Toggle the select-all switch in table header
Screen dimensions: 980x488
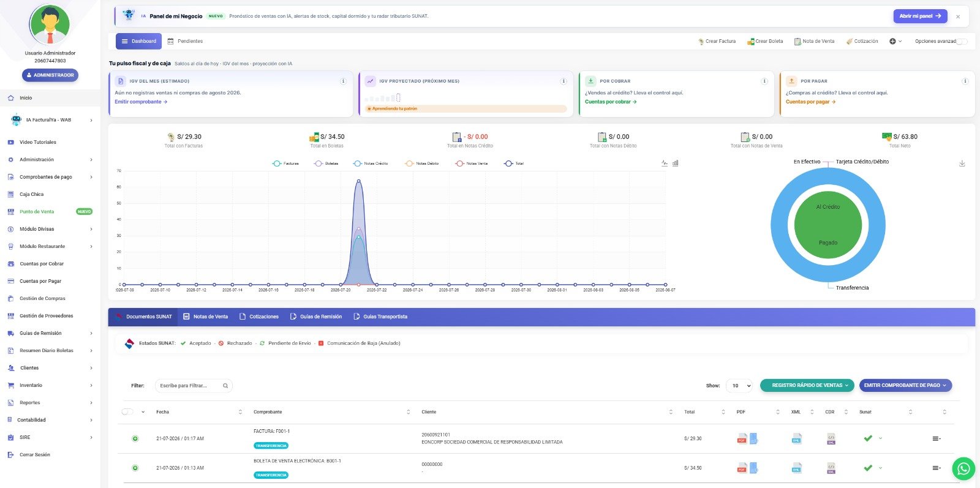point(127,412)
